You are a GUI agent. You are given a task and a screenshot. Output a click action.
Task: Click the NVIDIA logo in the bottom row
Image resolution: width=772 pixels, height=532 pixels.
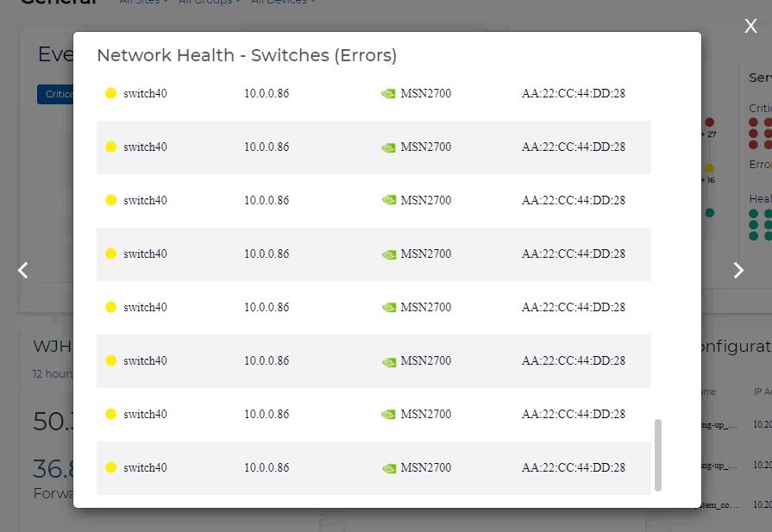(389, 468)
